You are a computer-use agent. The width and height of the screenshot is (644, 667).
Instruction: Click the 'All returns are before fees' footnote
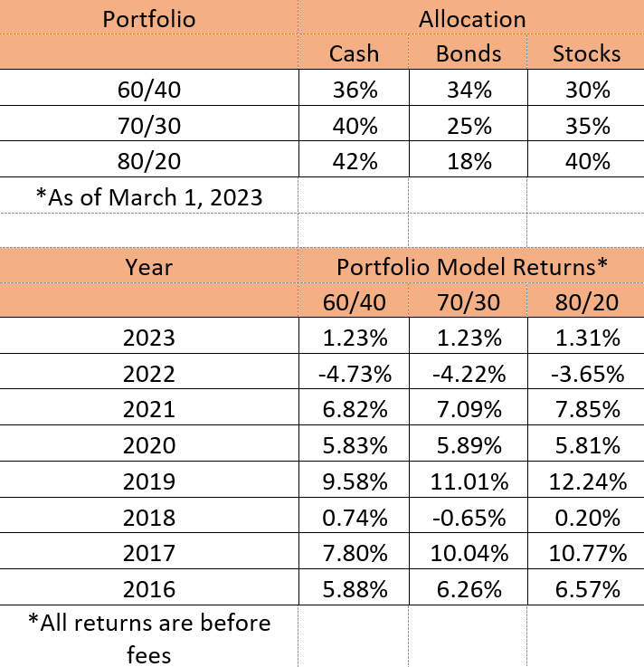click(149, 636)
